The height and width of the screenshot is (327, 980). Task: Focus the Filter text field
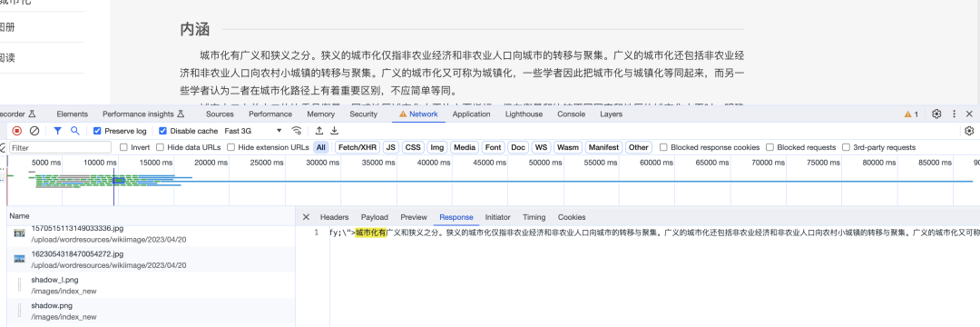coord(60,147)
